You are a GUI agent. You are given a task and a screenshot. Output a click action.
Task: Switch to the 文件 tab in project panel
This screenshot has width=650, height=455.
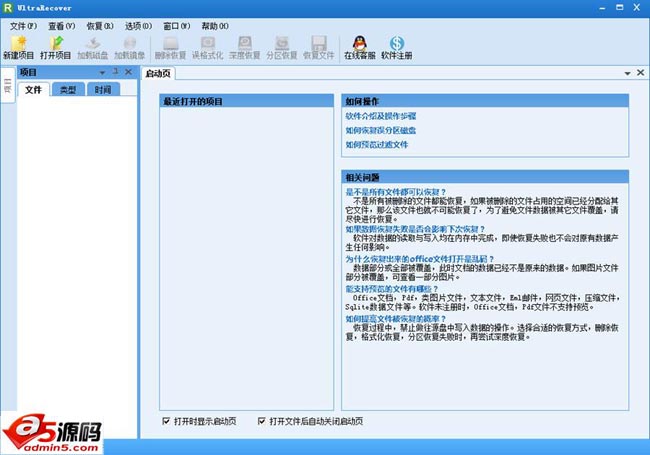tap(34, 90)
